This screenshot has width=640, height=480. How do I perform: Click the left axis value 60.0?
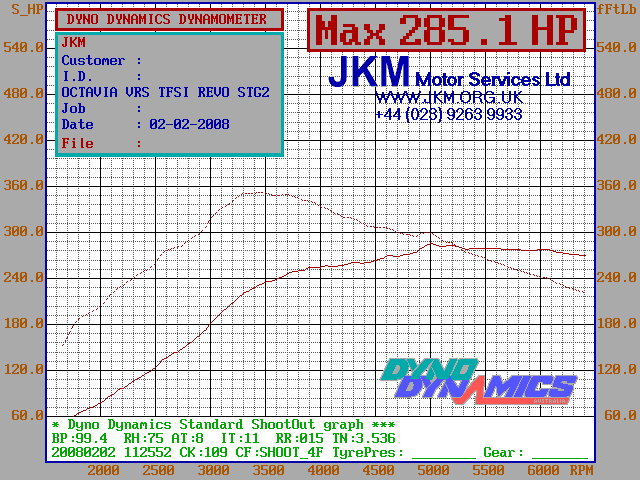27,415
